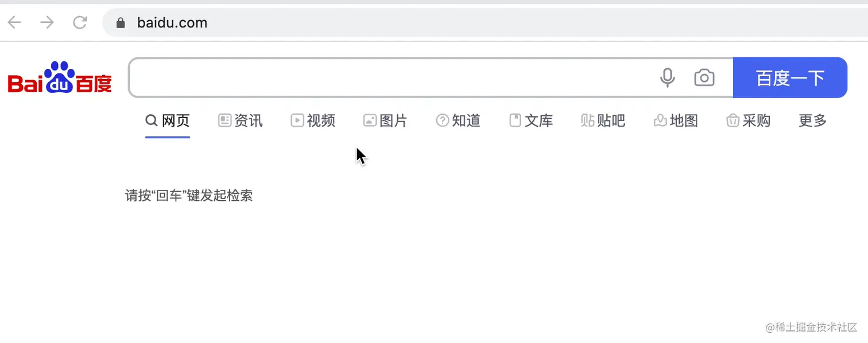The image size is (868, 343).
Task: Click the 视频 play icon
Action: [x=297, y=120]
